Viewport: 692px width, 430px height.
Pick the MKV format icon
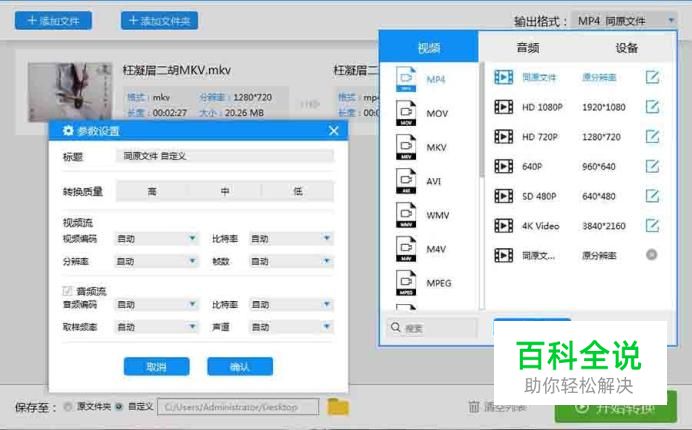tap(406, 147)
